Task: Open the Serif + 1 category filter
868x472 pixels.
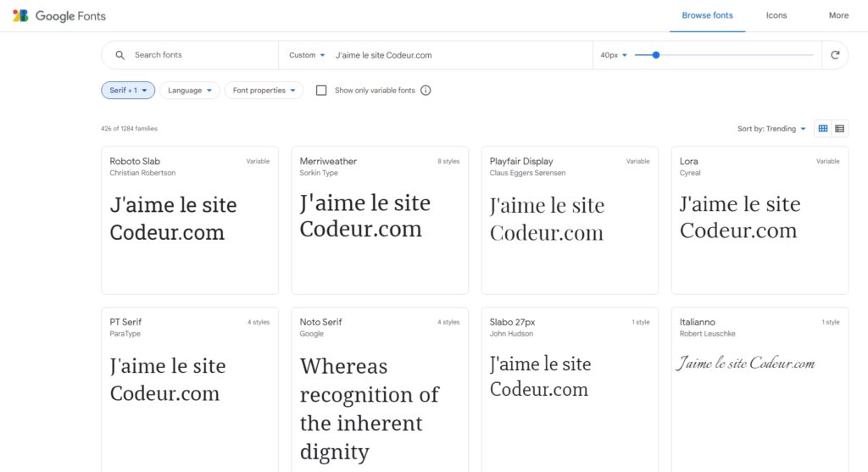Action: point(128,91)
